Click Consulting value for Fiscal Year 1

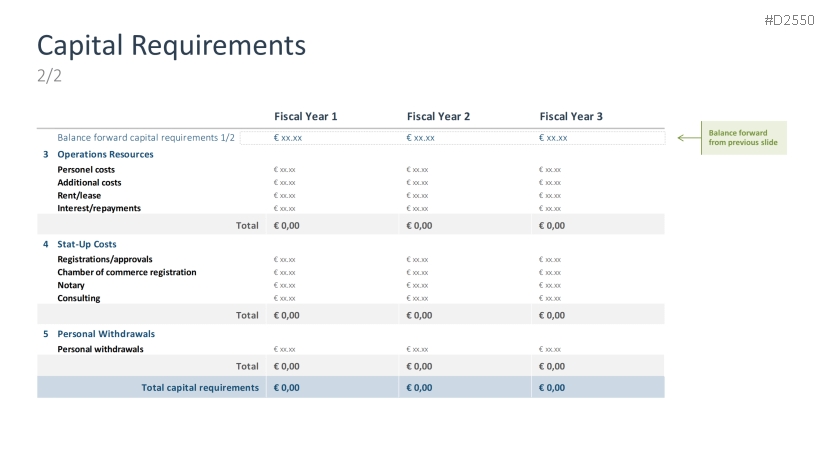click(284, 298)
